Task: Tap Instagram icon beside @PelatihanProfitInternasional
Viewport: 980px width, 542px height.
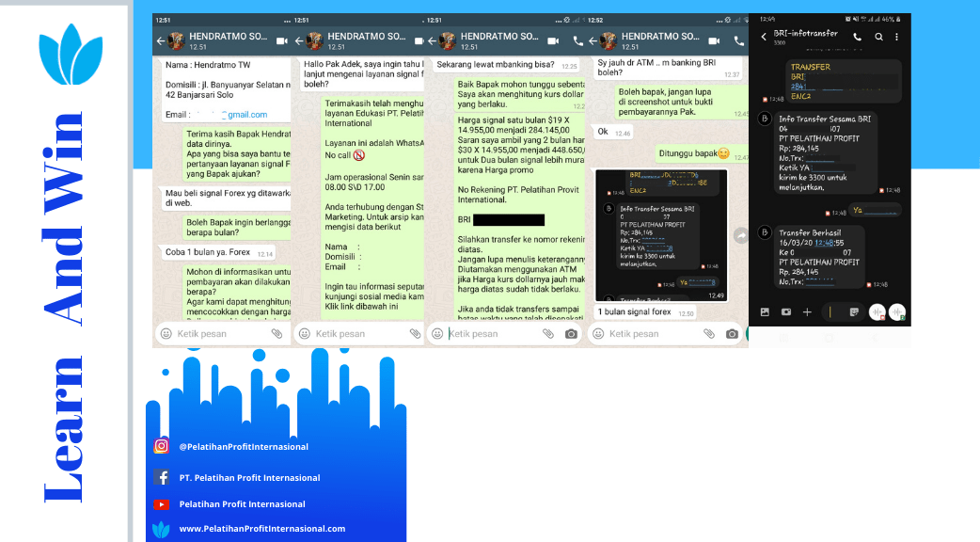Action: click(x=161, y=446)
